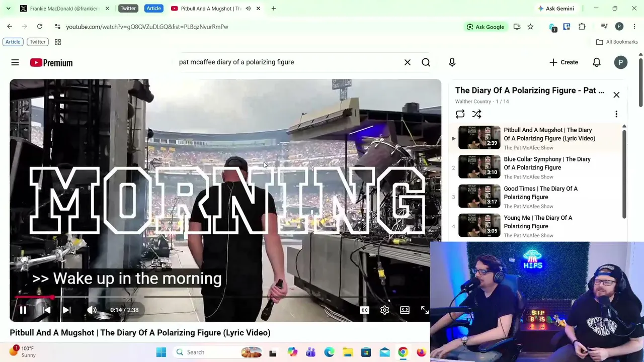Toggle loop playlist
Screen dimensions: 644x362
[x=460, y=114]
